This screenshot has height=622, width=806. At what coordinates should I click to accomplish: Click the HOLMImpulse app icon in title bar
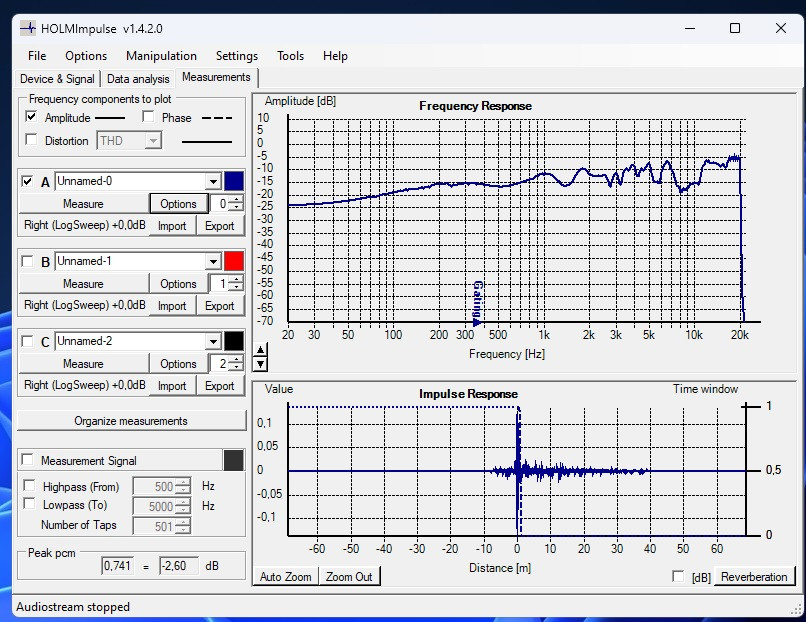pyautogui.click(x=28, y=28)
